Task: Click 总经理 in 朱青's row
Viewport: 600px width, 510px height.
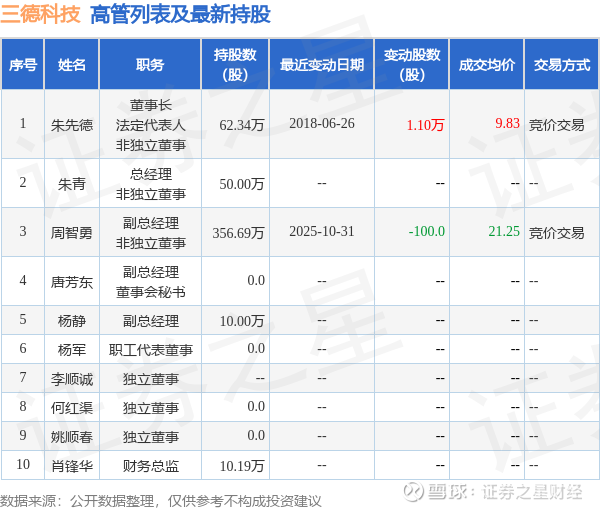Action: pyautogui.click(x=150, y=174)
